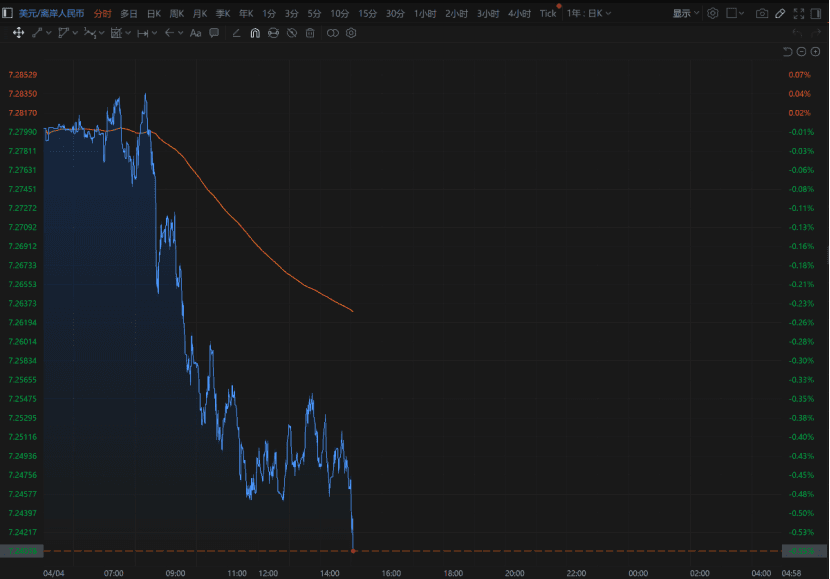Open the 显示 display dropdown

tap(685, 13)
